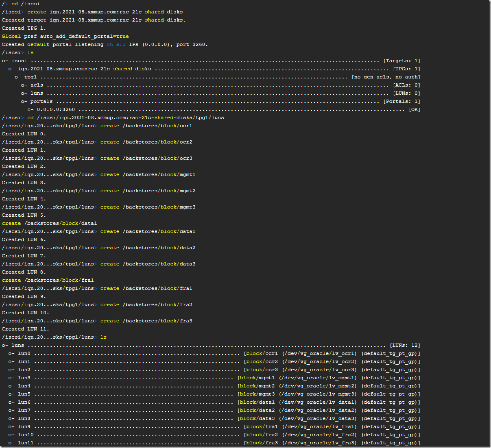Screen dimensions: 491x448
Task: Click '[block/fra1' in lun9 row
Action: tap(261, 426)
